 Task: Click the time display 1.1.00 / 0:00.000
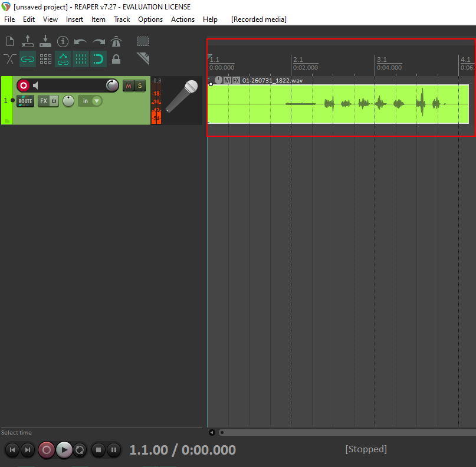pyautogui.click(x=182, y=450)
